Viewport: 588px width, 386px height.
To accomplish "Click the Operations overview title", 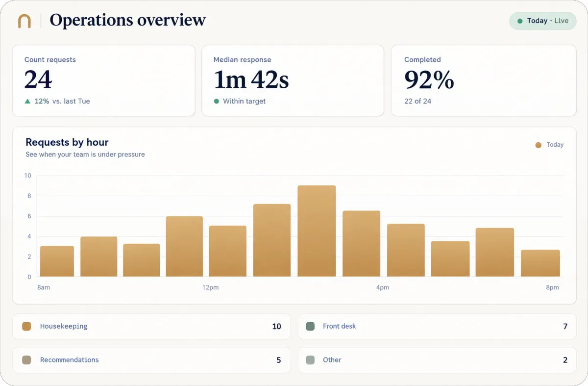I will (x=127, y=21).
